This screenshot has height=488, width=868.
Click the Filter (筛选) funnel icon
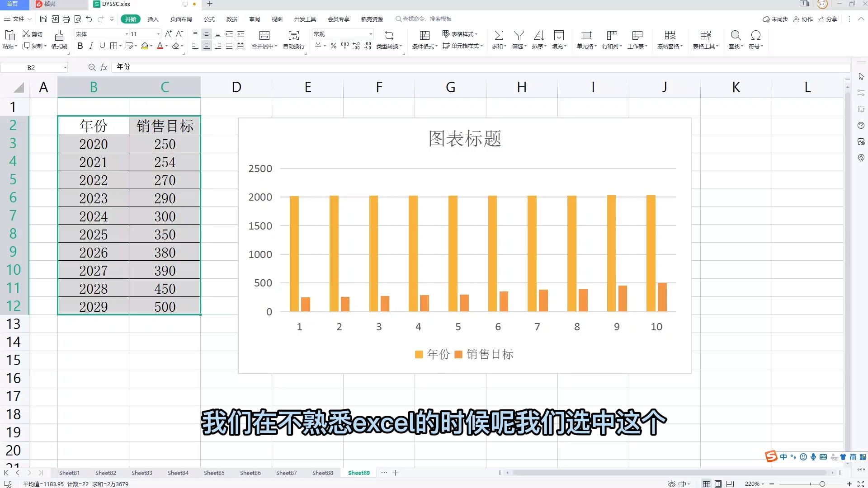click(x=519, y=35)
